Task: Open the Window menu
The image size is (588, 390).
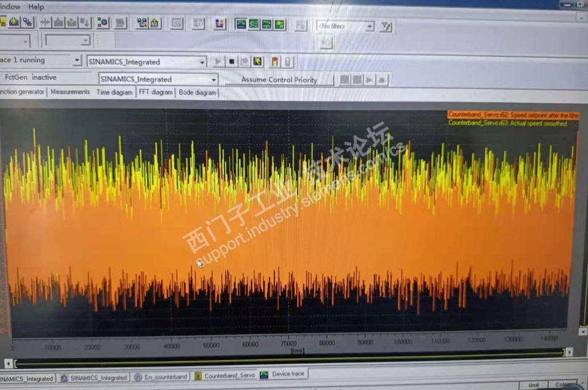Action: (10, 6)
